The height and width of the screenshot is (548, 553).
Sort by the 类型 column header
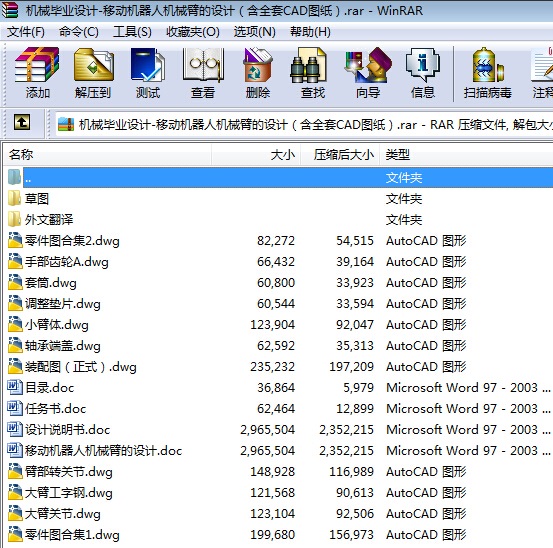tap(466, 154)
